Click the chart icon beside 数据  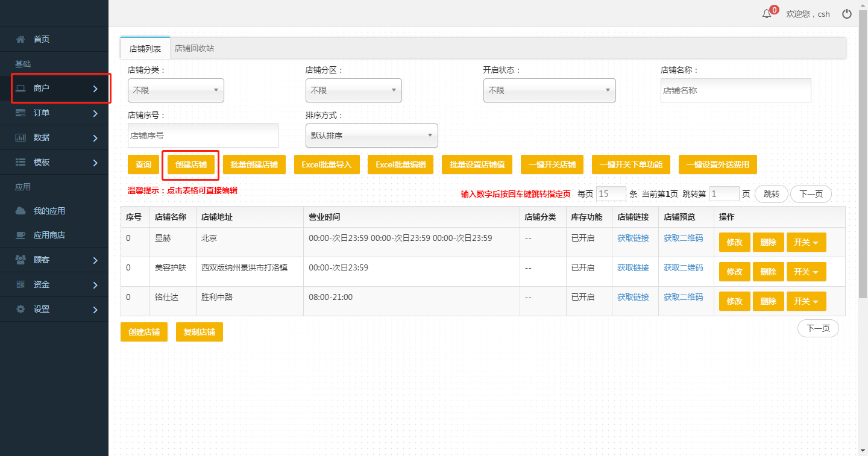click(20, 137)
